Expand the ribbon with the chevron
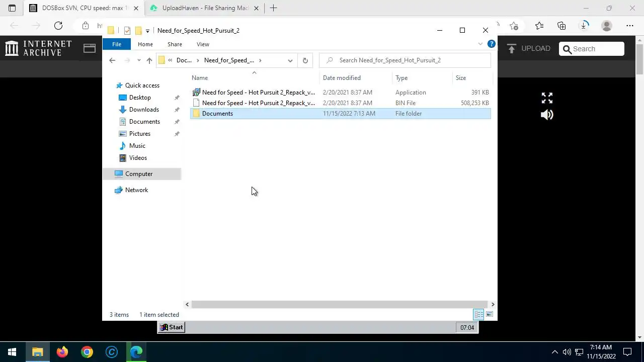Viewport: 644px width, 362px height. coord(480,44)
